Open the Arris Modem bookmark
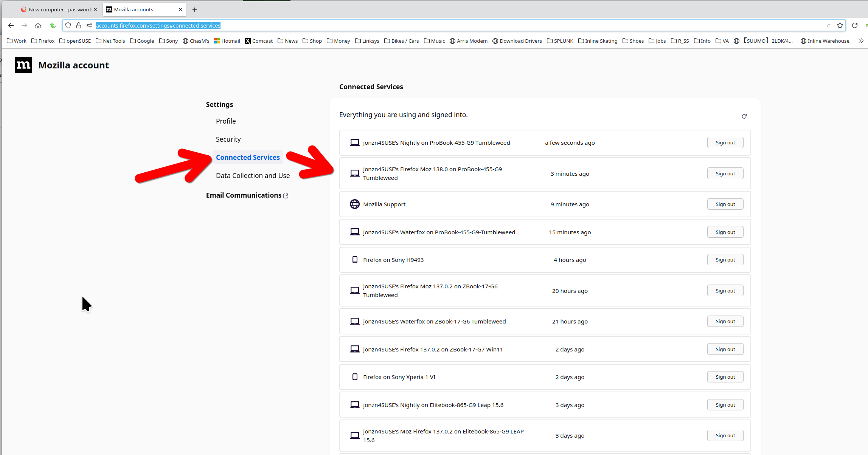 tap(468, 41)
